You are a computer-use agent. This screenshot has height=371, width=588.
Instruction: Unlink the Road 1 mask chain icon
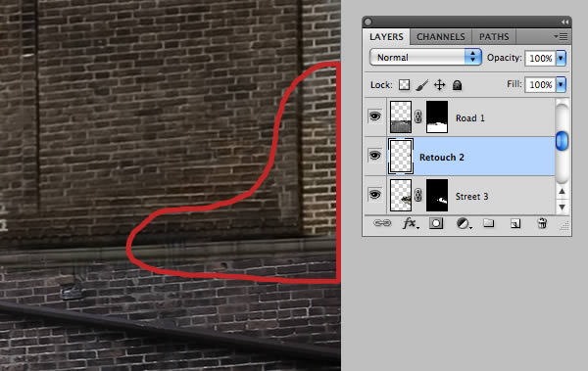pyautogui.click(x=418, y=116)
